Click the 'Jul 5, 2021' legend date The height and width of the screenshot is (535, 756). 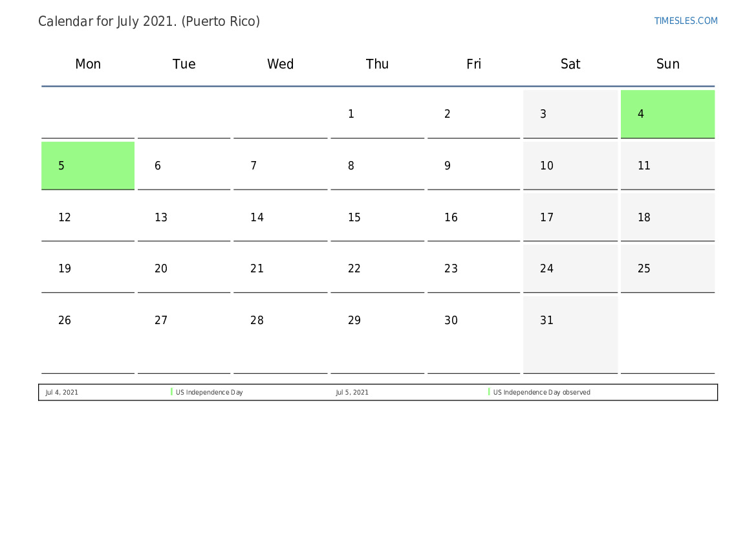(352, 392)
